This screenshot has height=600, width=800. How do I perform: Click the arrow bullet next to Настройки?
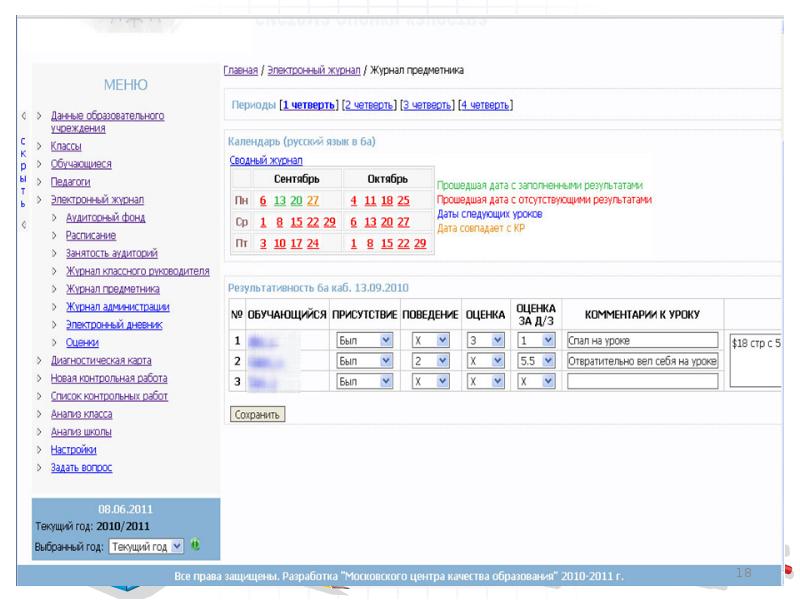[x=39, y=450]
